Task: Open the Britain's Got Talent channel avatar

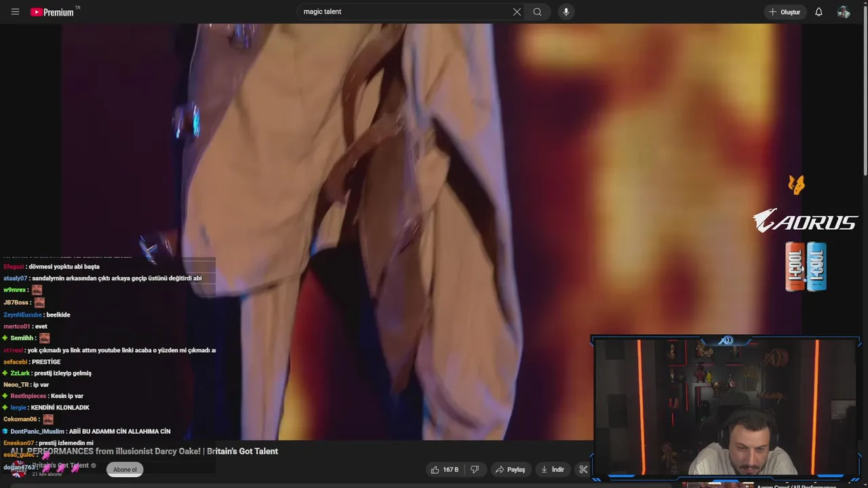Action: click(x=18, y=468)
